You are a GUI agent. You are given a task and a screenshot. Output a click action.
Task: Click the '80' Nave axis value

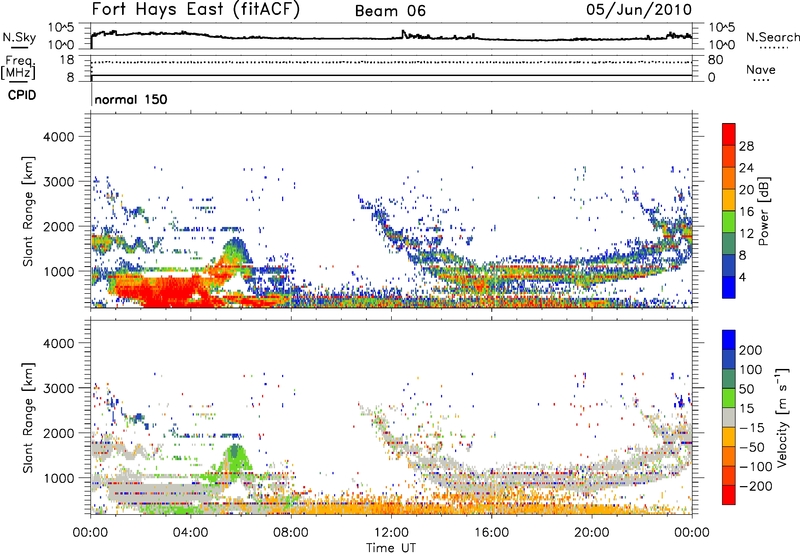pos(715,60)
